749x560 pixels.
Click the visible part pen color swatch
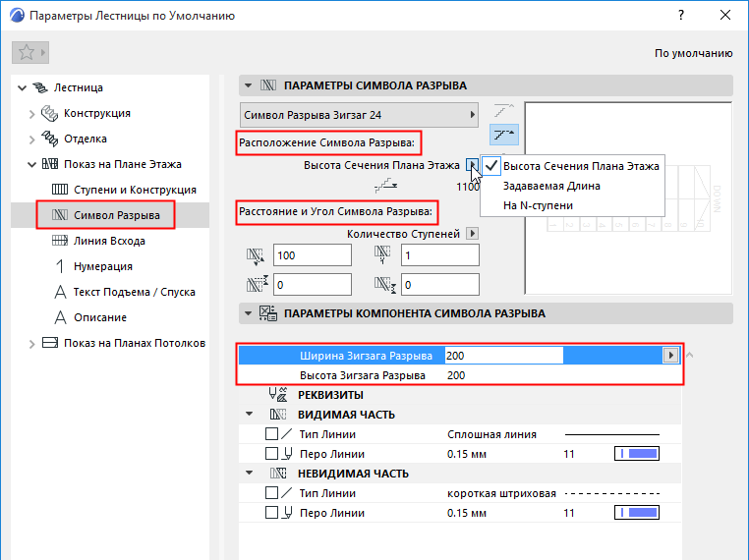[x=637, y=454]
